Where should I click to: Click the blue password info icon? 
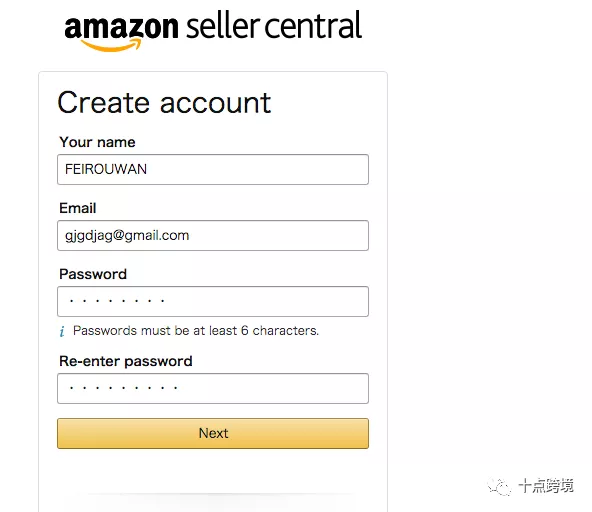62,331
